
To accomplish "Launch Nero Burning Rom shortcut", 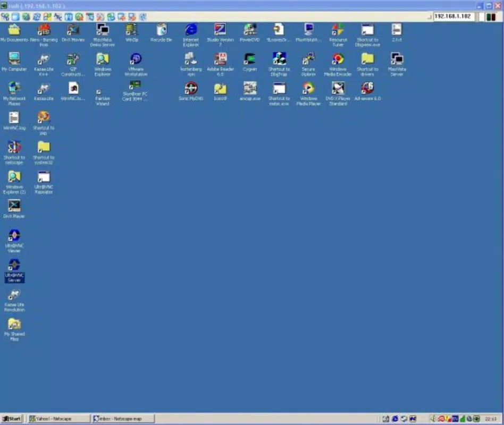I will click(44, 35).
